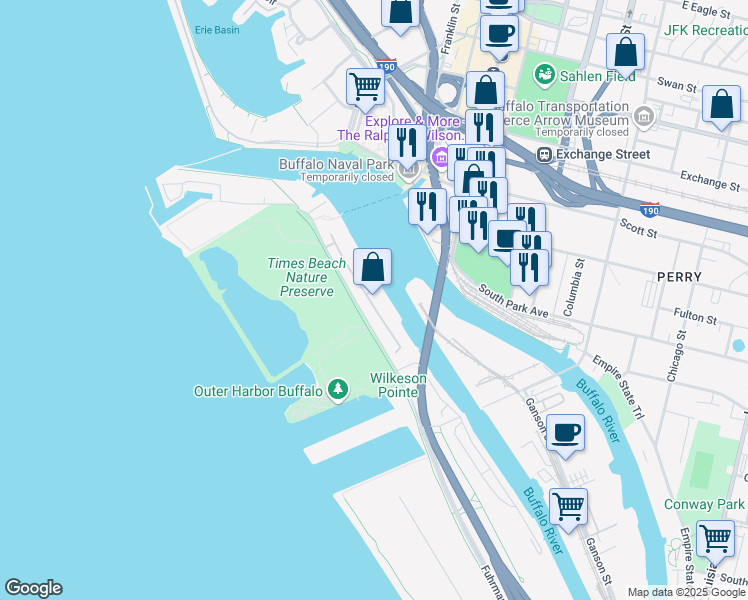Click the Google logo
The height and width of the screenshot is (600, 748).
point(33,588)
